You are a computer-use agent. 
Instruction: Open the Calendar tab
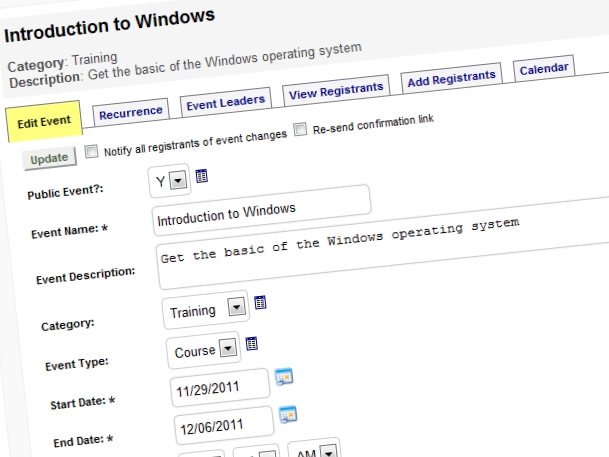click(544, 69)
